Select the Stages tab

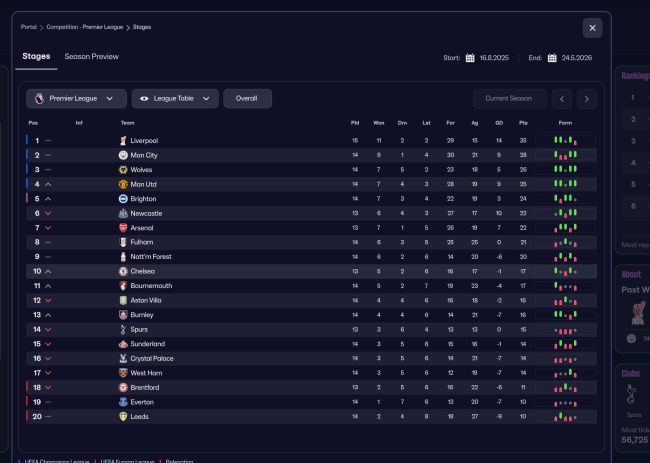click(36, 57)
